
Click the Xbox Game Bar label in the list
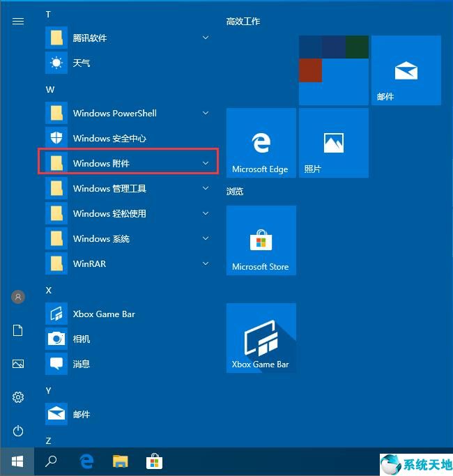click(104, 314)
